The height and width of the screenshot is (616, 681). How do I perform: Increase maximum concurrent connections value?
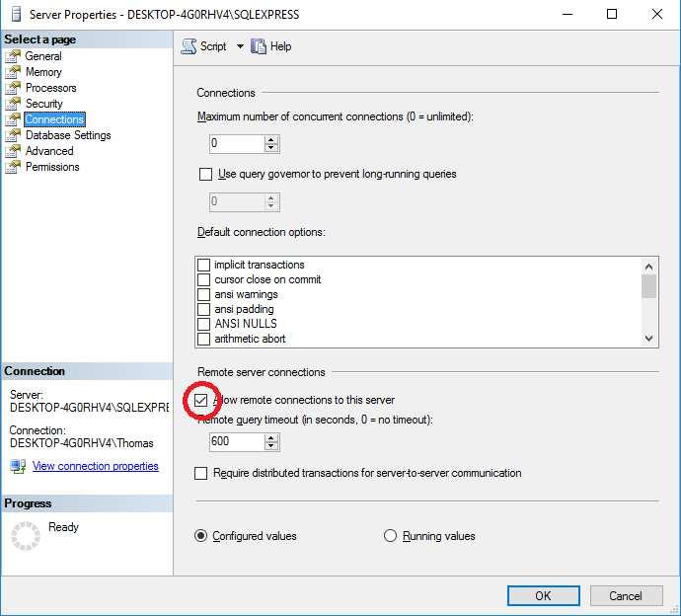pyautogui.click(x=271, y=140)
